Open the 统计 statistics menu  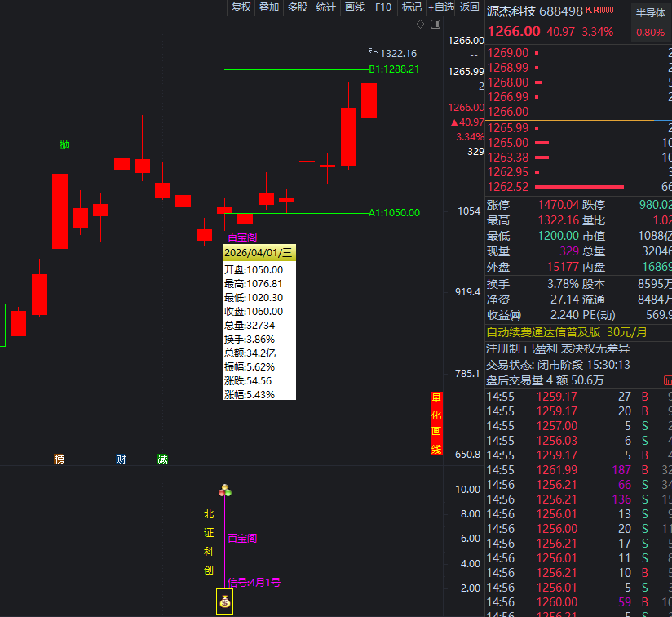pos(325,7)
